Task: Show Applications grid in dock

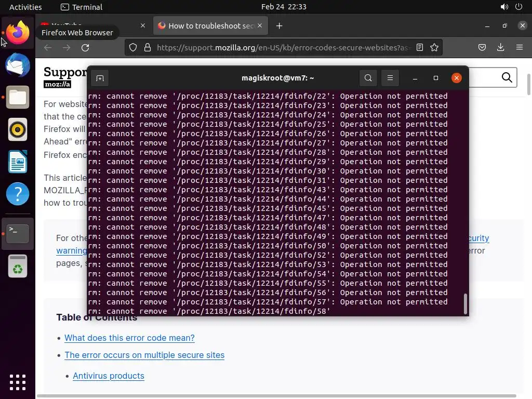Action: (x=18, y=382)
